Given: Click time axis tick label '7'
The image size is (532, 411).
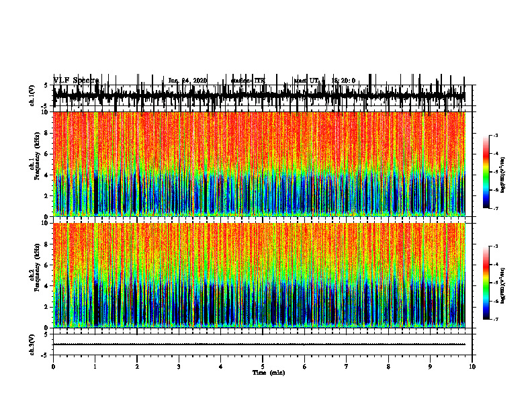Looking at the screenshot, I should [347, 367].
